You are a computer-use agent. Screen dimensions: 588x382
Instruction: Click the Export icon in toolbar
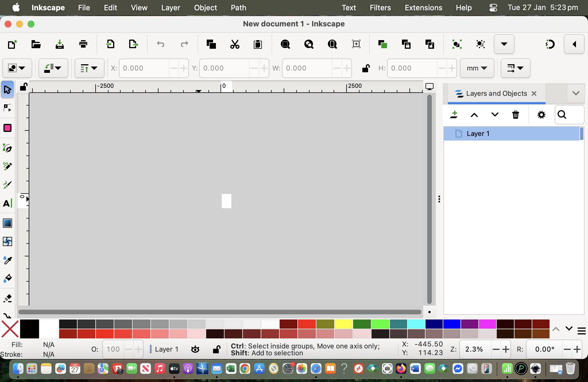pyautogui.click(x=134, y=44)
